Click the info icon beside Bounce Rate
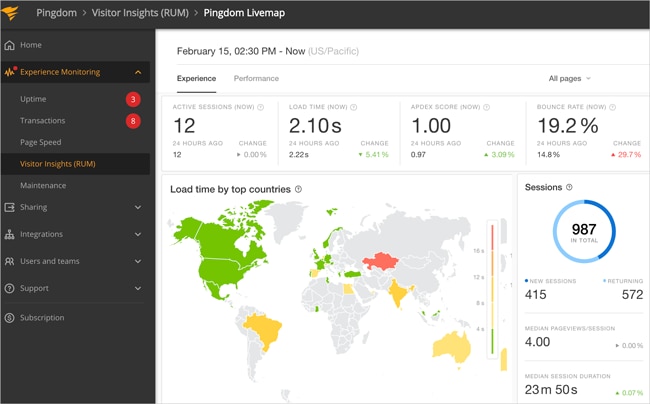 coord(613,107)
